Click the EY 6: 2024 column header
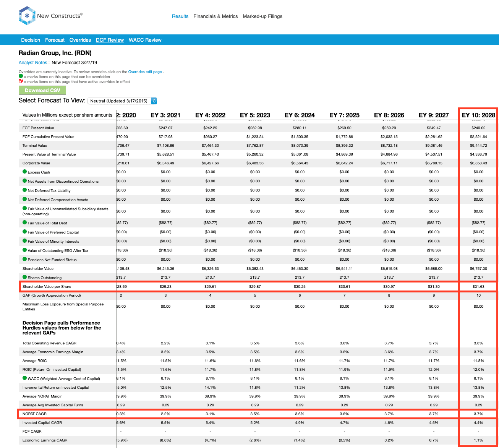The width and height of the screenshot is (499, 448). click(300, 115)
